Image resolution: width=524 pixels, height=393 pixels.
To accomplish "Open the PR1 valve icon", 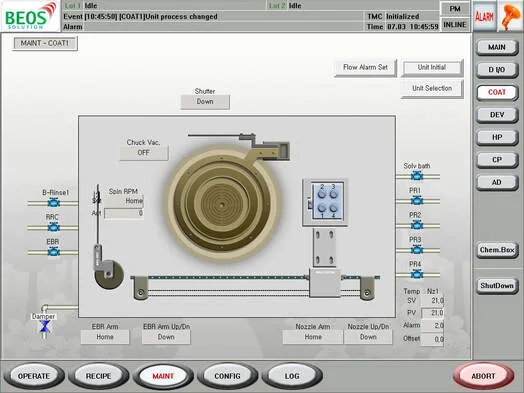I will (x=417, y=201).
